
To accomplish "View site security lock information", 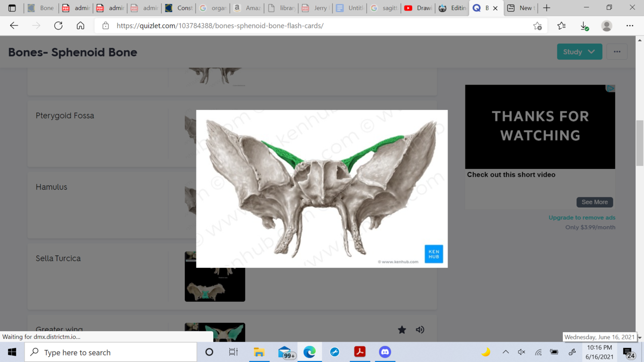I will pos(106,26).
